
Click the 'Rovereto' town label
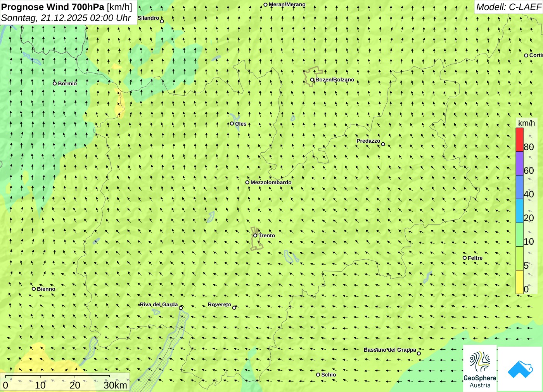click(220, 304)
